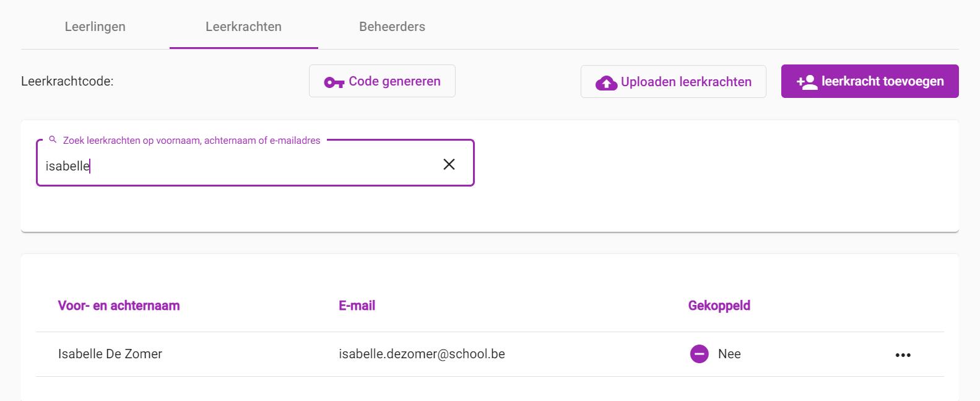Click the cloud upload icon

point(606,83)
